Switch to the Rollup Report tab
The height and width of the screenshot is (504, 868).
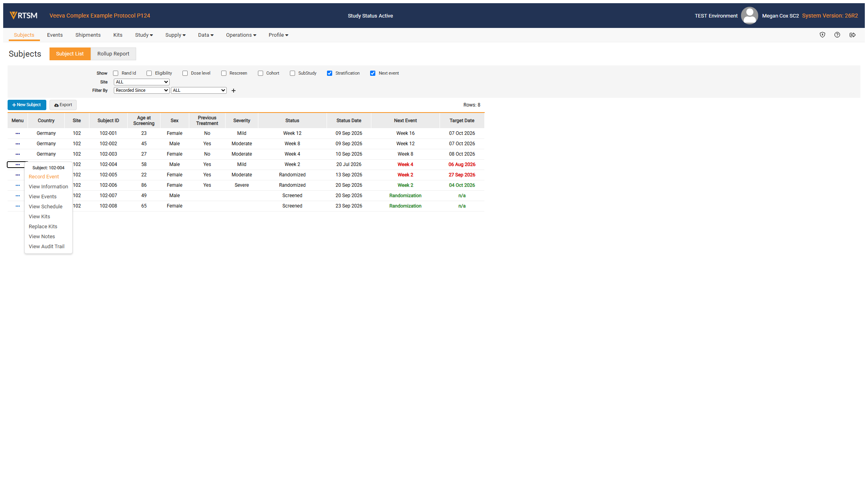(113, 54)
